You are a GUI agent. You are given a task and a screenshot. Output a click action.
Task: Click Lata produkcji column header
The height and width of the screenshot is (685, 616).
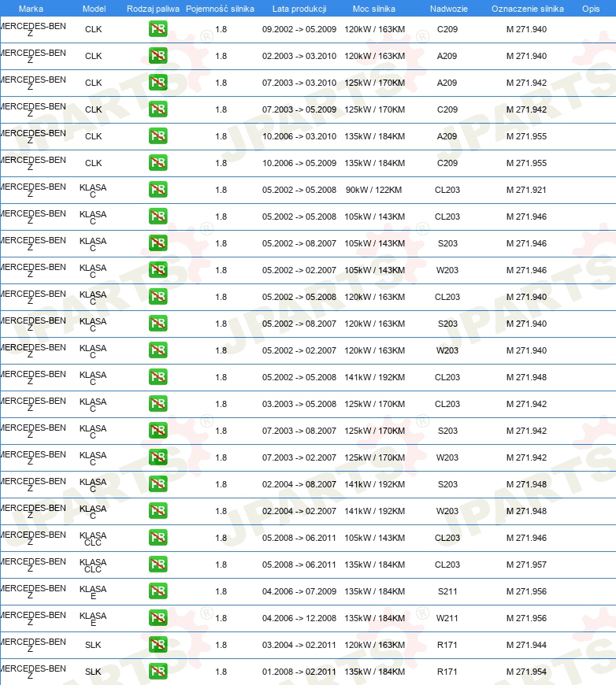click(x=299, y=9)
